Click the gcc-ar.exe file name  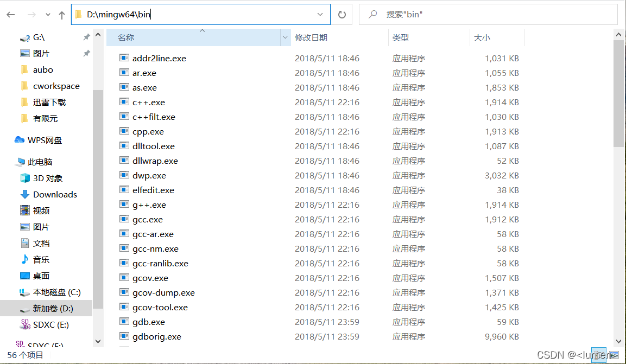[x=153, y=234]
